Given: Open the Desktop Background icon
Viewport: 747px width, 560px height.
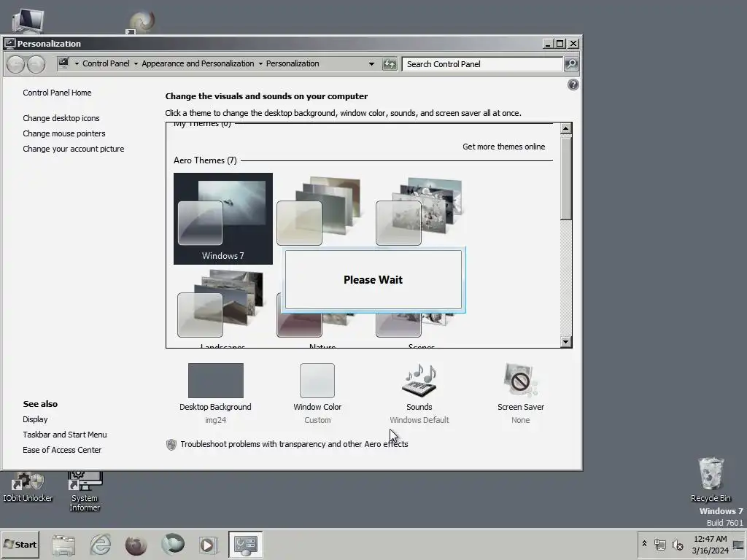Looking at the screenshot, I should (x=216, y=381).
